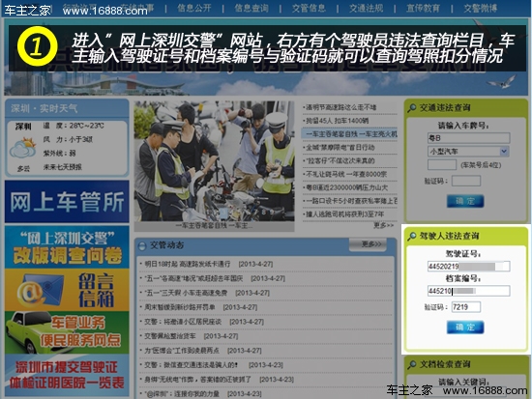Open the 未来七天预报 weather forecast link
The height and width of the screenshot is (399, 532).
click(63, 167)
